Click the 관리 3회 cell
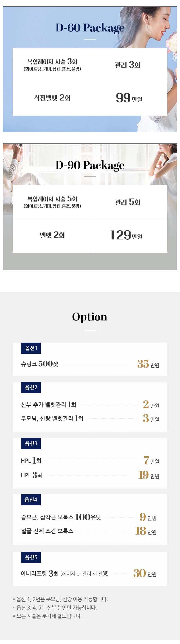Image resolution: width=180 pixels, height=644 pixels. click(129, 65)
